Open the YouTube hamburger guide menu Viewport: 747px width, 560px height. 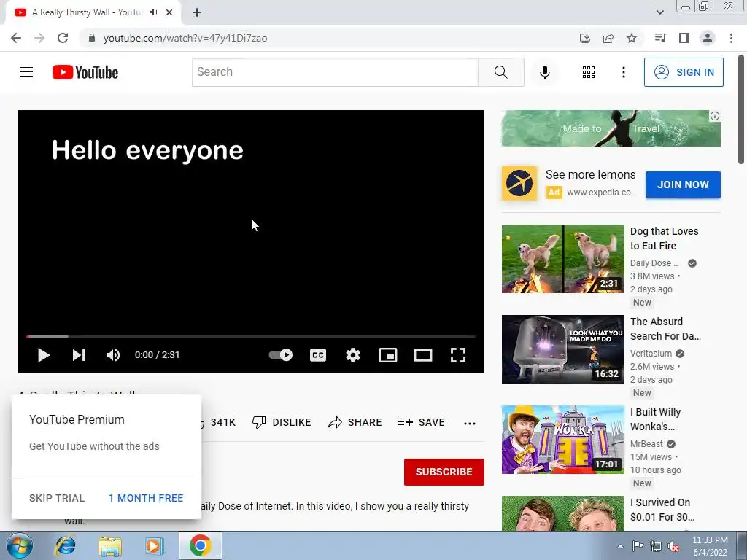click(x=26, y=72)
